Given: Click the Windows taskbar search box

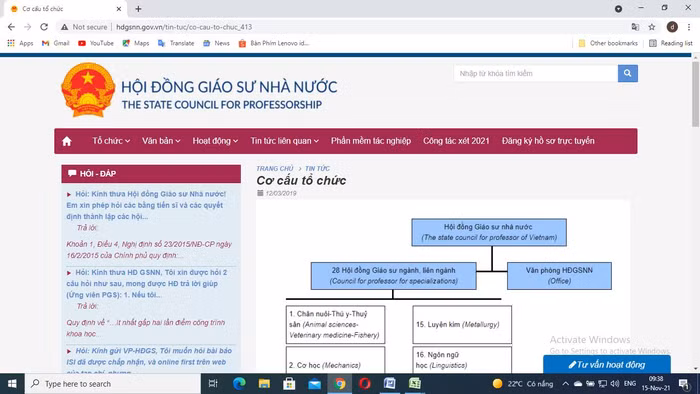Looking at the screenshot, I should coord(112,384).
